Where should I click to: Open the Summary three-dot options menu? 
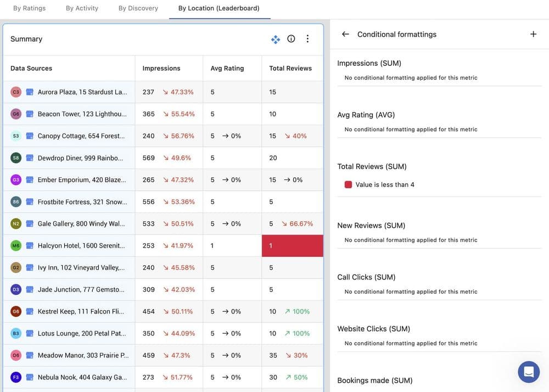click(x=307, y=39)
